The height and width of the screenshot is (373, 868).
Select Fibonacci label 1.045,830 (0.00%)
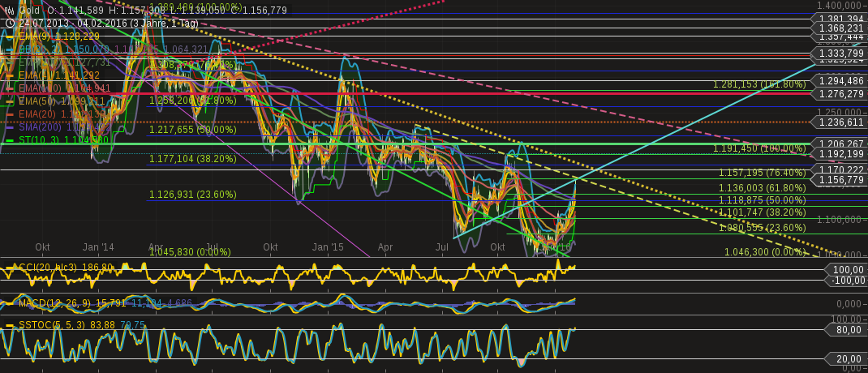pos(190,252)
